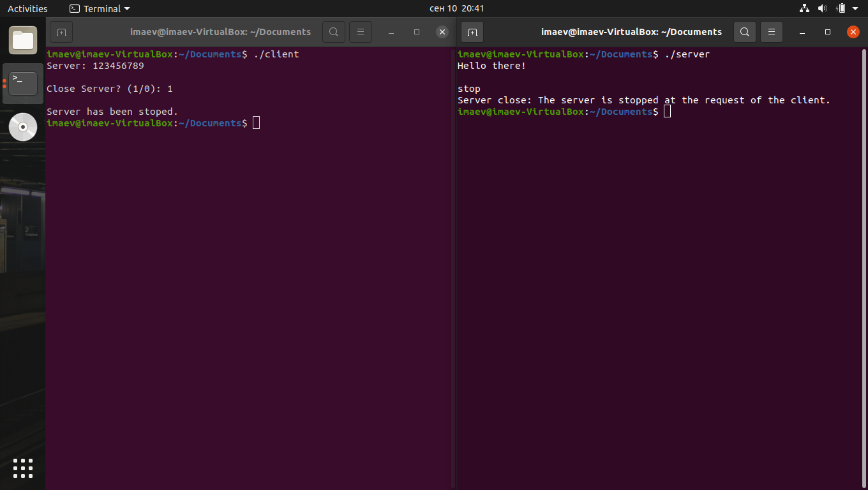Open Files from the dock
The height and width of the screenshot is (490, 868).
coord(22,40)
